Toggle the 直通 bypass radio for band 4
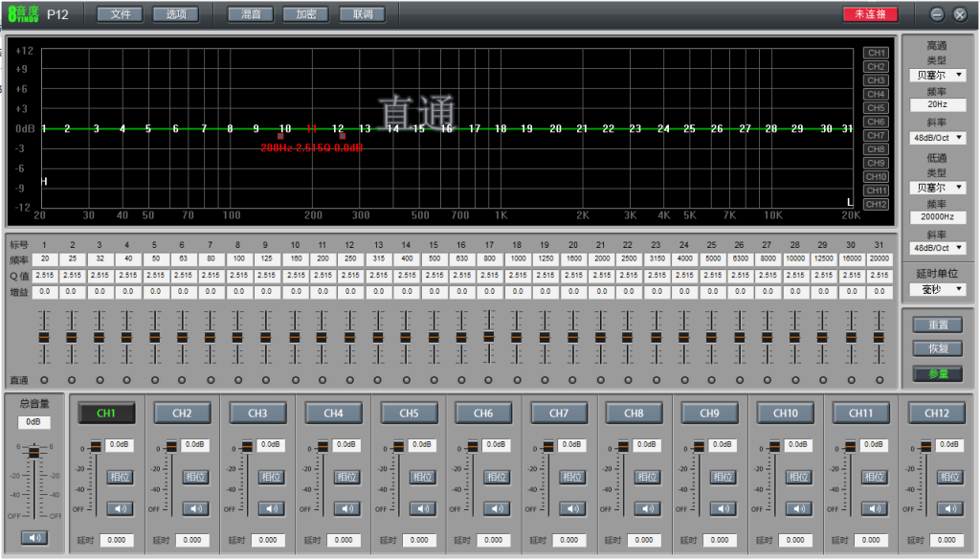The height and width of the screenshot is (560, 980). pyautogui.click(x=127, y=380)
